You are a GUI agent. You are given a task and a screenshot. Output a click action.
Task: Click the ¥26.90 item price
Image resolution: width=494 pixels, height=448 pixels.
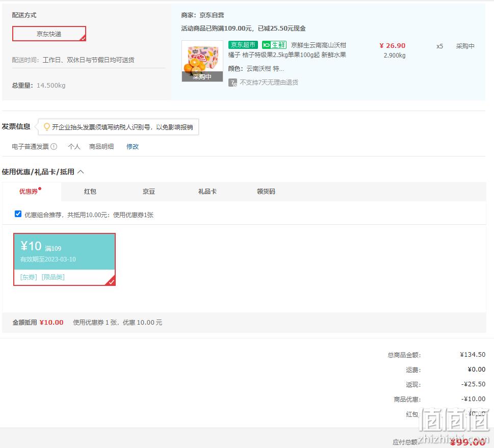(392, 46)
